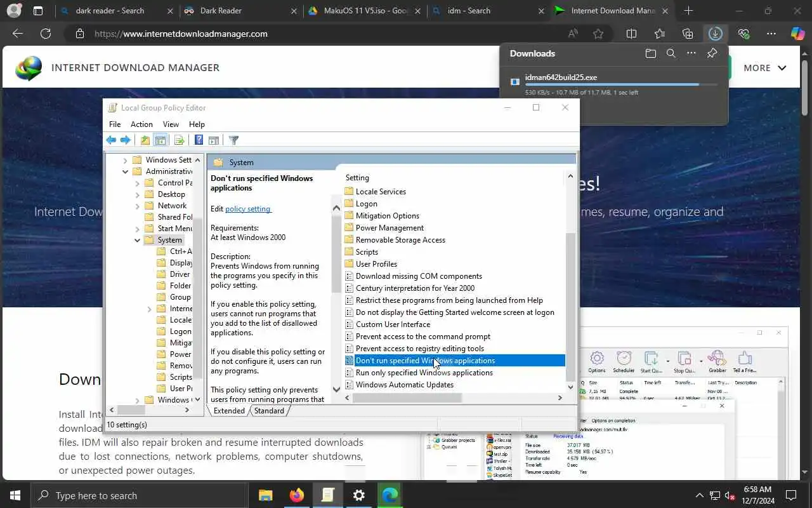Expand Internet subfolder under System

(x=150, y=309)
